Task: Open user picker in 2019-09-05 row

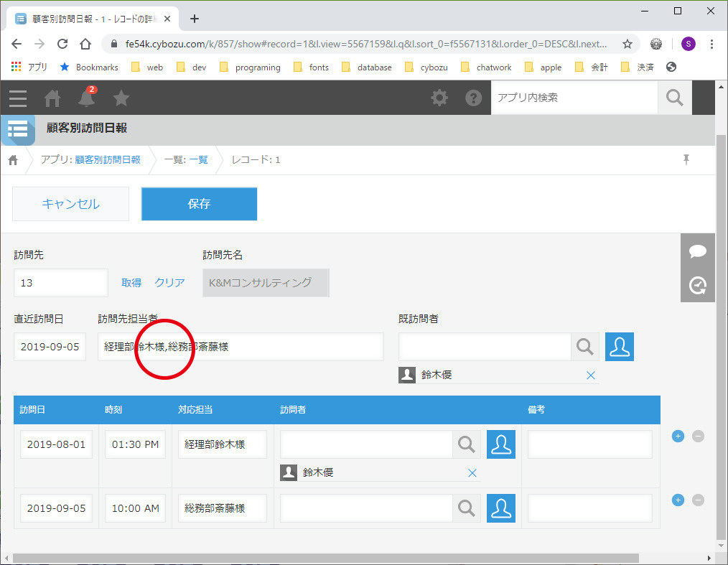Action: (x=501, y=508)
